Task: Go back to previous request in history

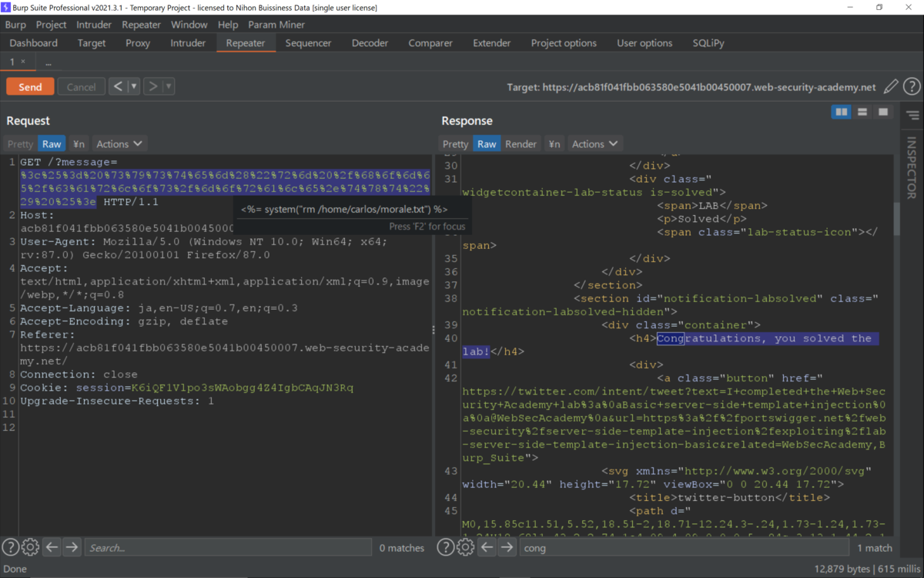Action: (x=118, y=86)
